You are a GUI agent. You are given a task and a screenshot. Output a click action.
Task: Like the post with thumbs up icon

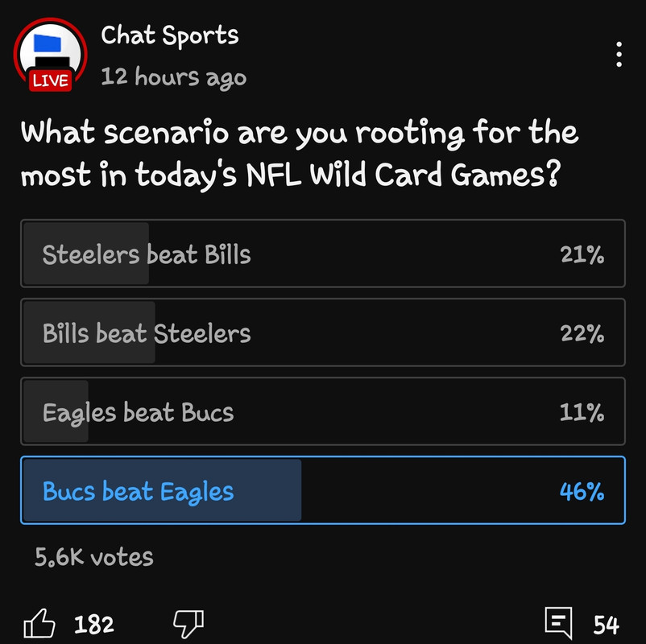[x=39, y=622]
